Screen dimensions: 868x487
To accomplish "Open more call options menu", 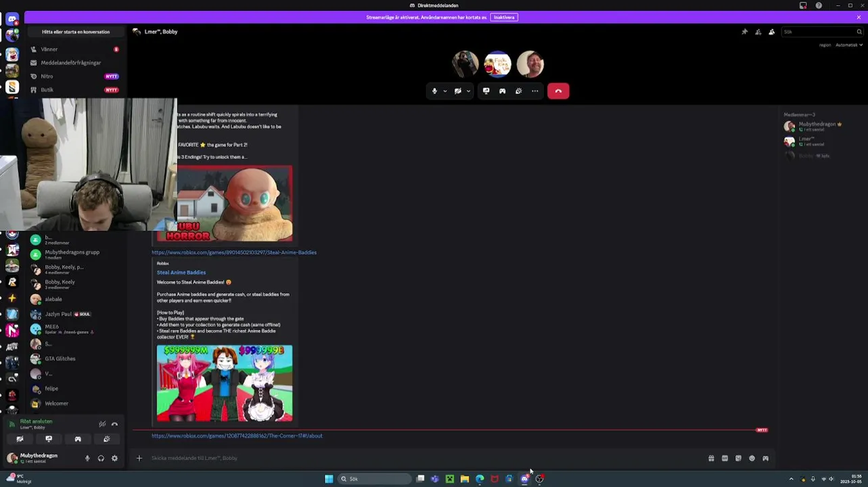I will [534, 91].
